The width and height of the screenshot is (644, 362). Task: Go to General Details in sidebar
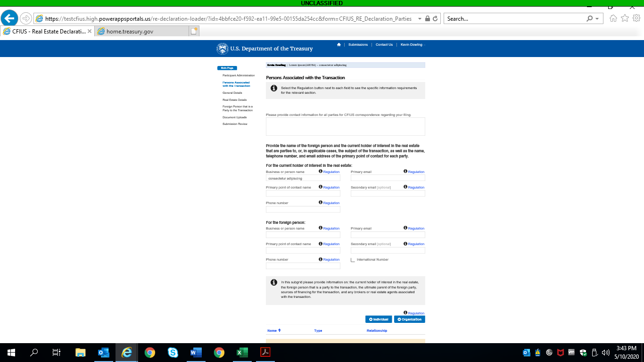tap(232, 93)
